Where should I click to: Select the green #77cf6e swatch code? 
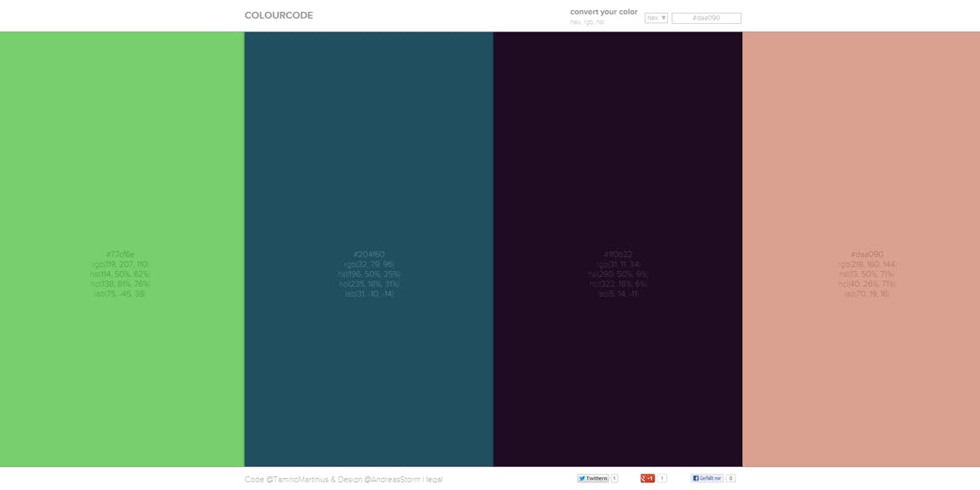pyautogui.click(x=120, y=255)
